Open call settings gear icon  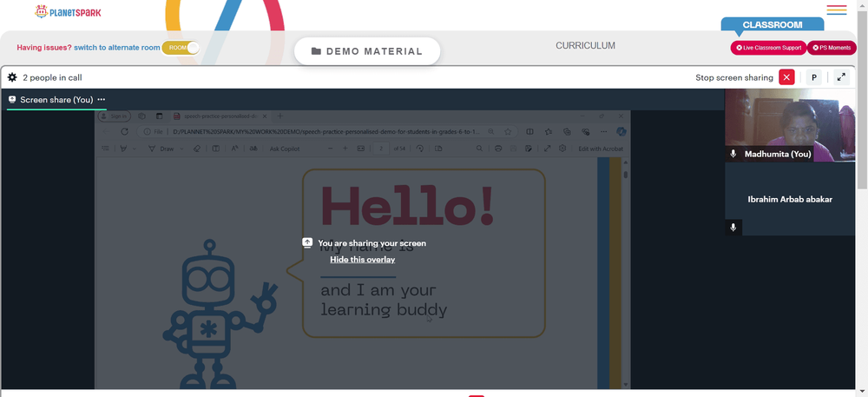pyautogui.click(x=12, y=77)
